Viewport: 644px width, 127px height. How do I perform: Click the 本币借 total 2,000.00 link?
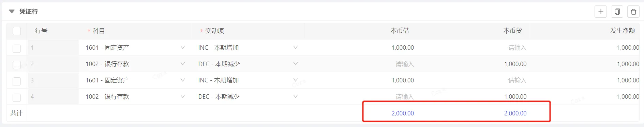pos(403,113)
